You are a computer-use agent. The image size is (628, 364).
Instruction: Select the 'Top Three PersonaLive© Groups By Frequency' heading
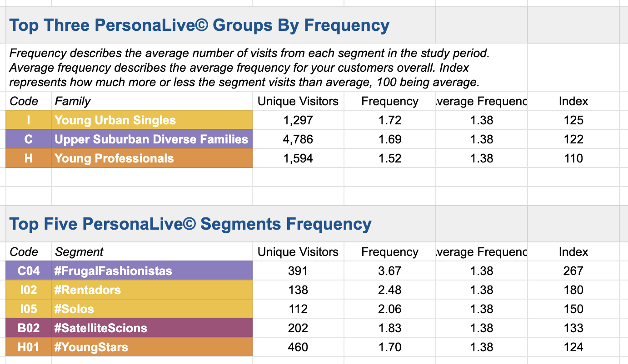pyautogui.click(x=199, y=25)
